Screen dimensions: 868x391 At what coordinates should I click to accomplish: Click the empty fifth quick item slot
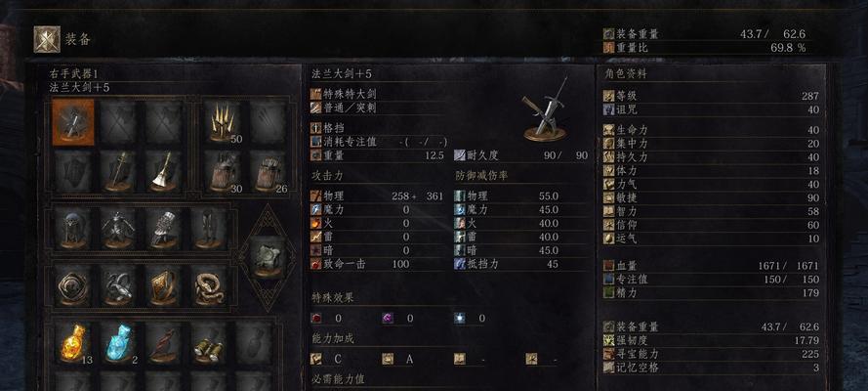tap(254, 343)
